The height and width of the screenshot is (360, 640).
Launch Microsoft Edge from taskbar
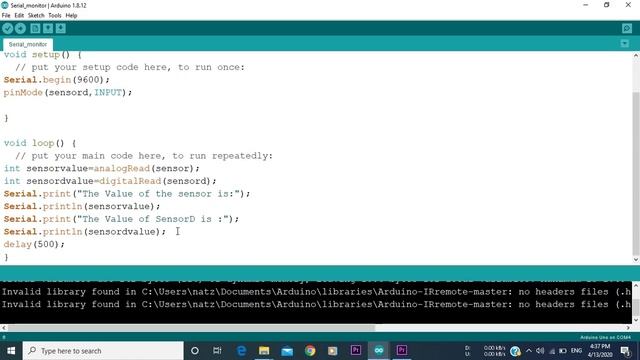(241, 351)
